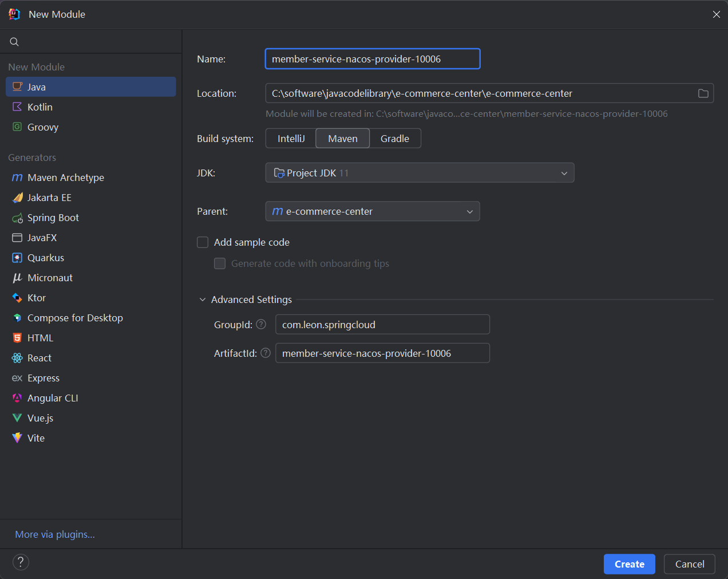The width and height of the screenshot is (728, 579).
Task: Switch build system to Gradle
Action: [394, 139]
